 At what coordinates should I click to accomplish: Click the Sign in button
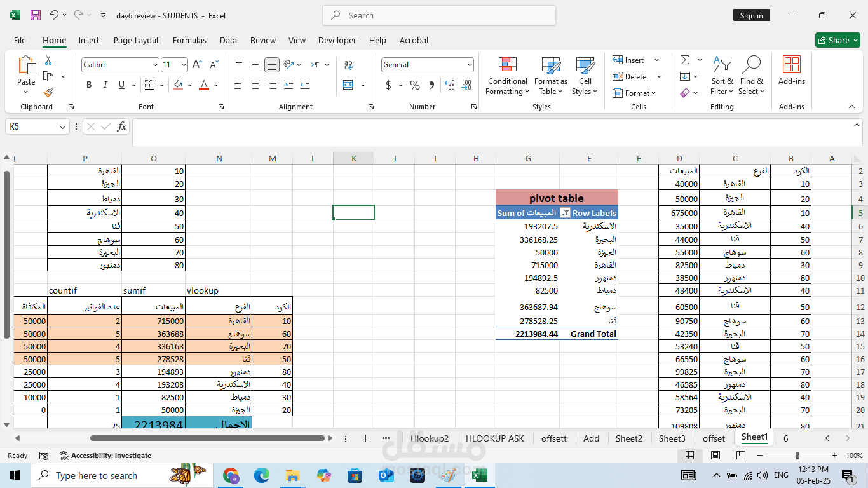(751, 15)
